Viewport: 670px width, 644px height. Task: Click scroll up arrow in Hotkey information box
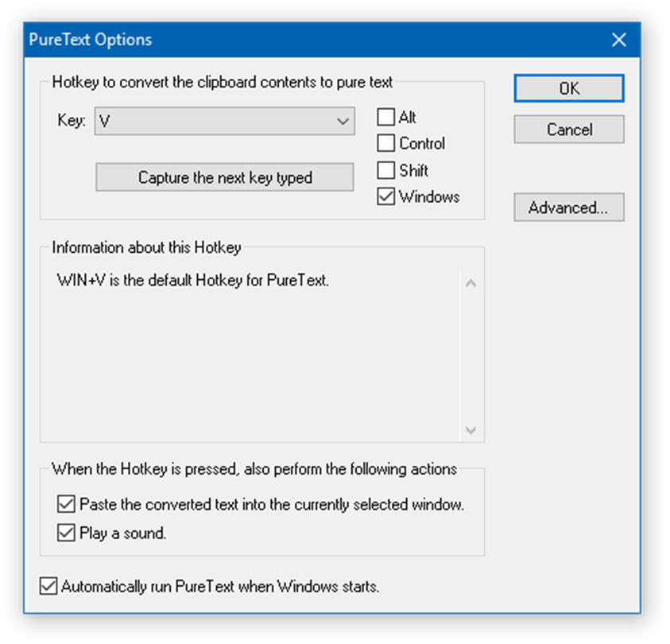(471, 283)
